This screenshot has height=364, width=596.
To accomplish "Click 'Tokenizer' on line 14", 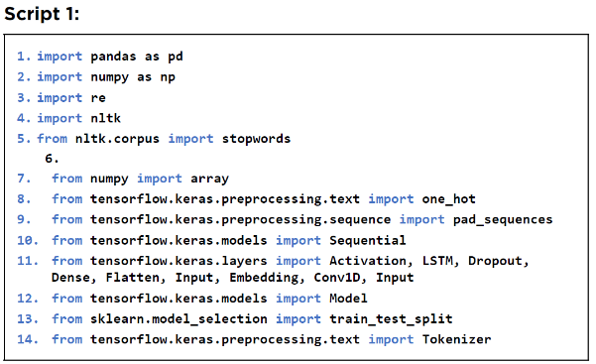I will pyautogui.click(x=456, y=339).
